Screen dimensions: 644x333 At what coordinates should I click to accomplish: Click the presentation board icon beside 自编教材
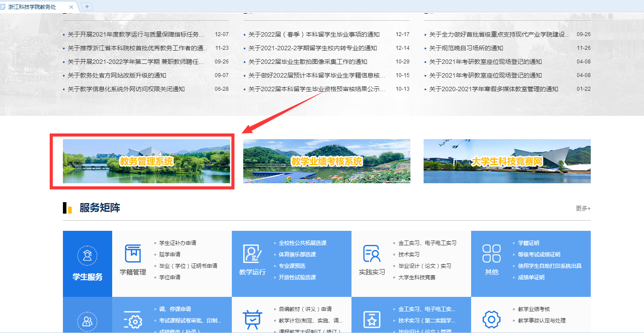click(252, 320)
